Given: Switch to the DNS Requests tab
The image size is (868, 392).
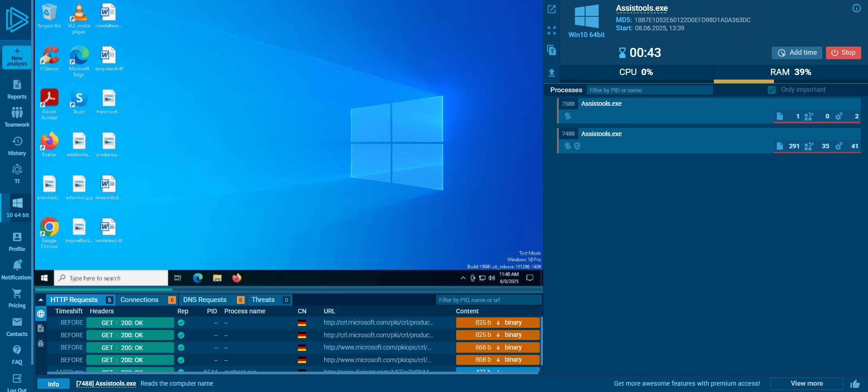Looking at the screenshot, I should [212, 300].
